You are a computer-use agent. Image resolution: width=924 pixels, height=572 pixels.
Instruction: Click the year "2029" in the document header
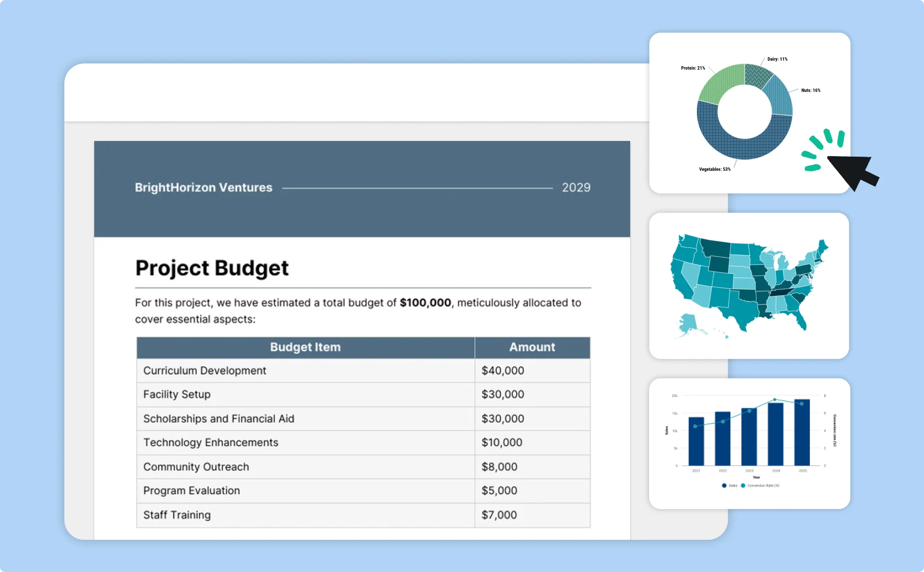[576, 187]
